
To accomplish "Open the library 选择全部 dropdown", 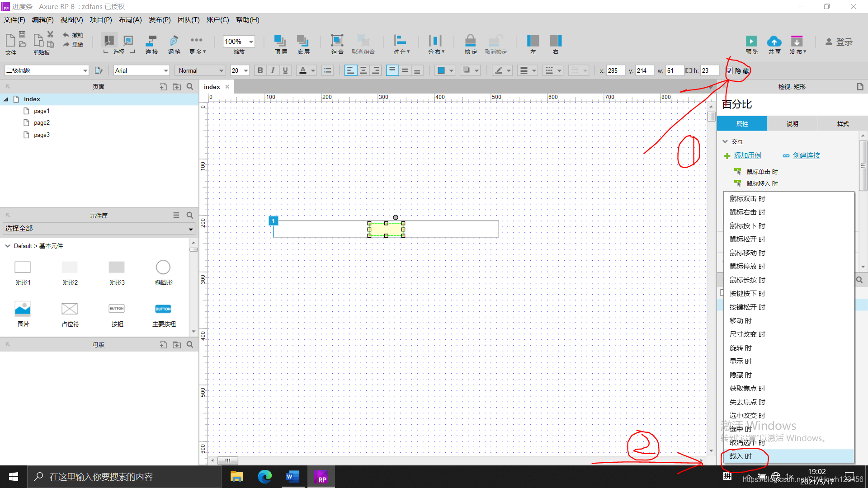I will coord(190,229).
